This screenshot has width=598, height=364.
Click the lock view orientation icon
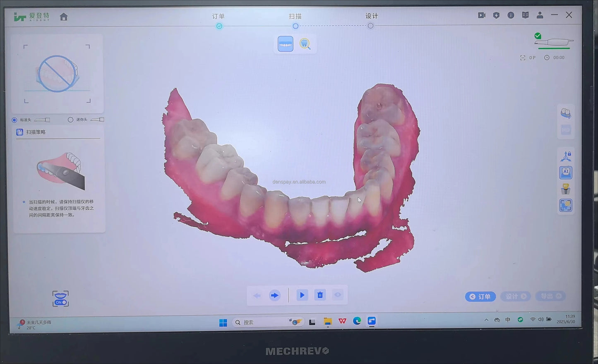[x=566, y=155]
